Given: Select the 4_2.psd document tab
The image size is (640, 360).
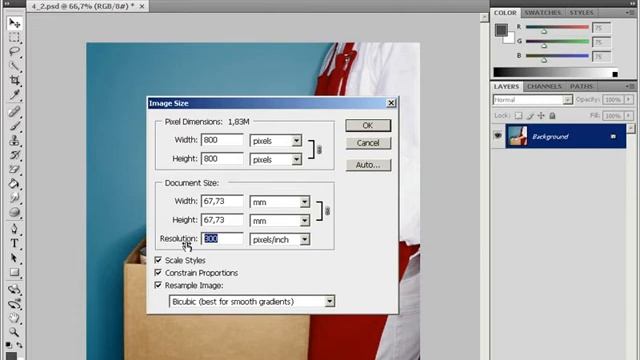Looking at the screenshot, I should pyautogui.click(x=83, y=6).
